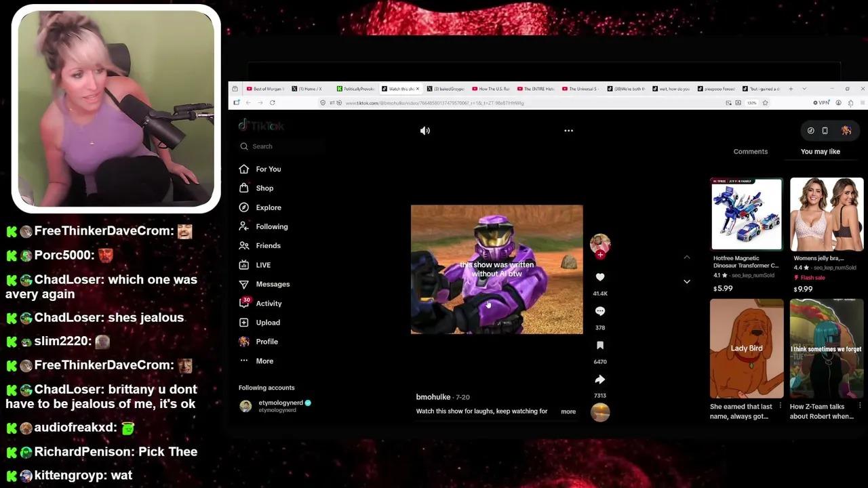Open the Shop page in the sidebar
868x488 pixels.
(x=256, y=188)
